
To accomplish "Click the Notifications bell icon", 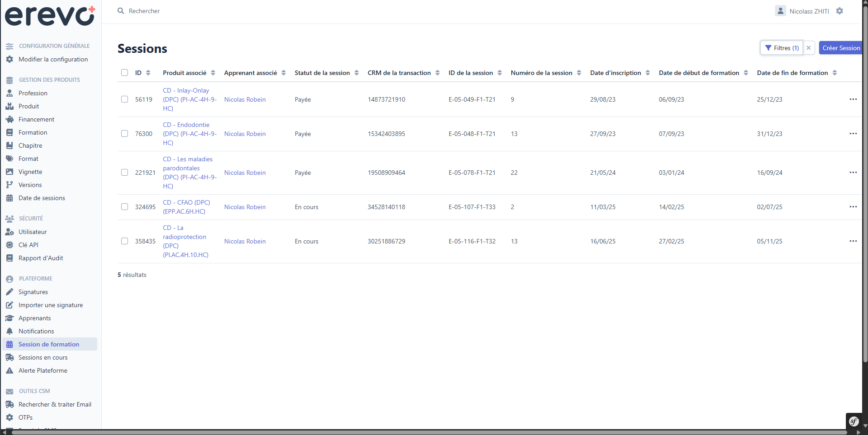I will tap(9, 331).
